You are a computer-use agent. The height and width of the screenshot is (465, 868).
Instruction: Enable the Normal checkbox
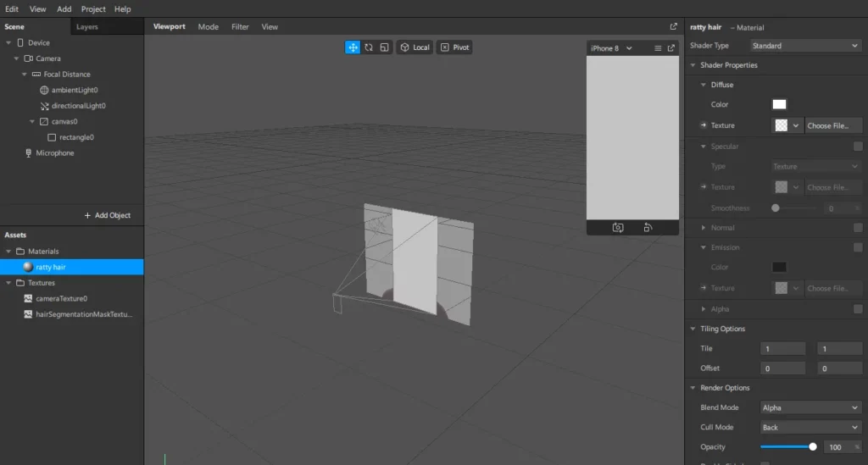(x=858, y=228)
